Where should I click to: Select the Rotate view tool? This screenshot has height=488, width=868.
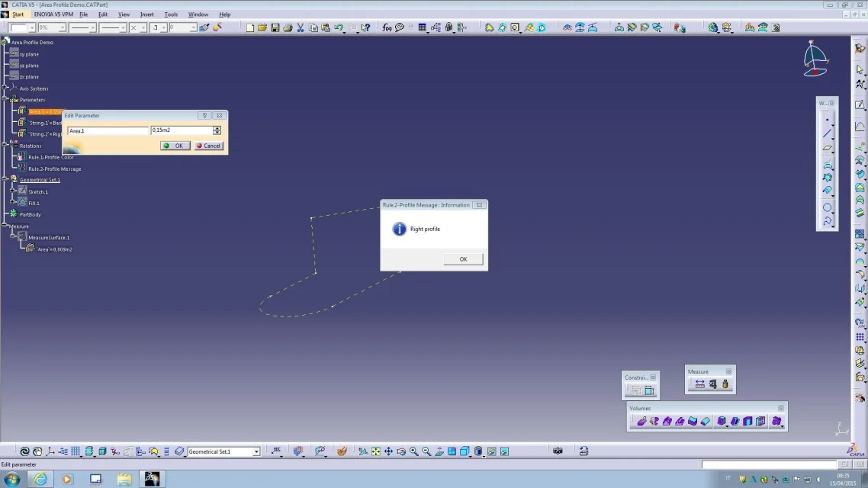tap(401, 451)
